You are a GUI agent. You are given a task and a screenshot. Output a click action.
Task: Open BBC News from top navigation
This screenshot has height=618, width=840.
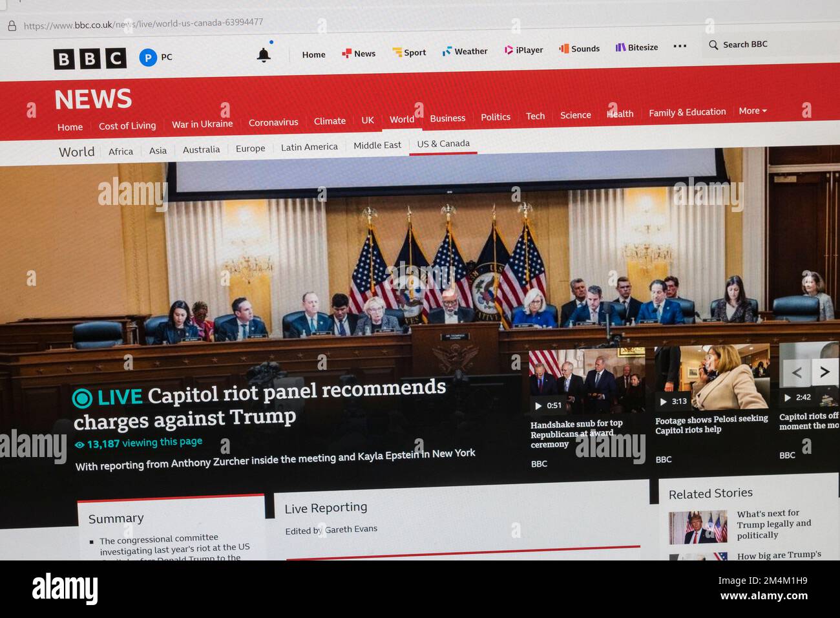359,54
